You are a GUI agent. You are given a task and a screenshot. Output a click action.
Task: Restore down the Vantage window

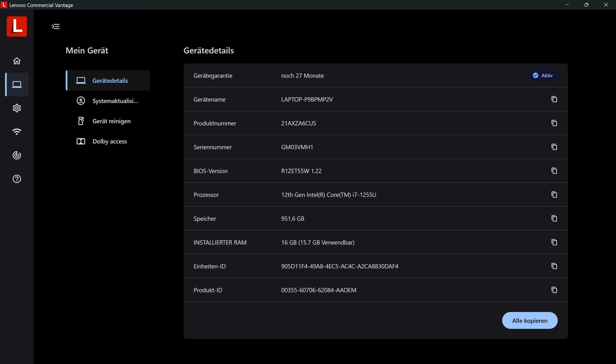click(x=586, y=5)
